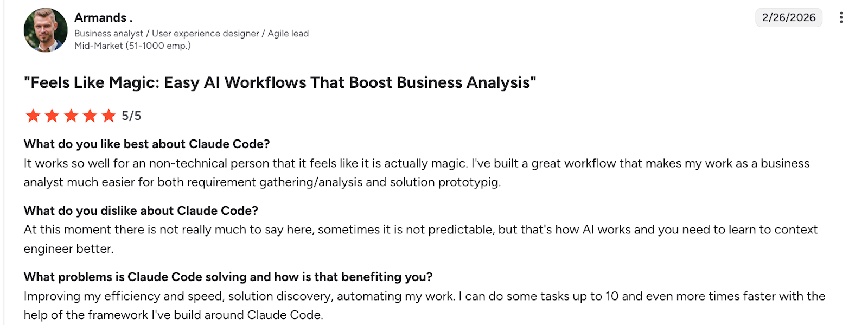The image size is (868, 325).
Task: Open the three-dot more options menu
Action: pos(841,17)
